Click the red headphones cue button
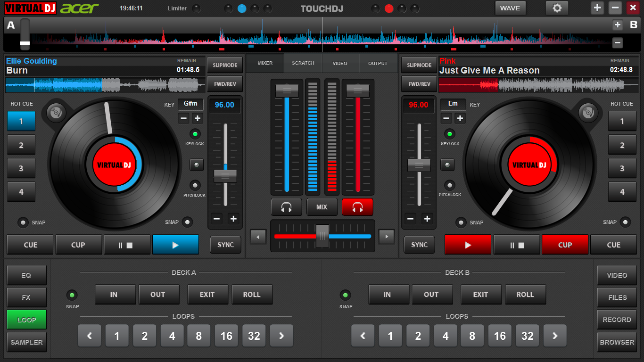The height and width of the screenshot is (362, 644). click(357, 207)
